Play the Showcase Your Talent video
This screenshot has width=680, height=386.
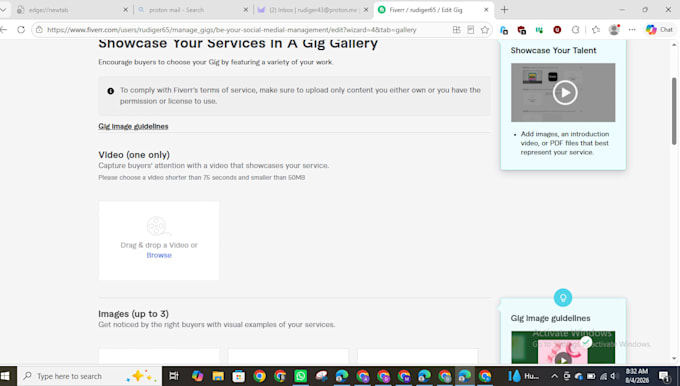[x=565, y=92]
